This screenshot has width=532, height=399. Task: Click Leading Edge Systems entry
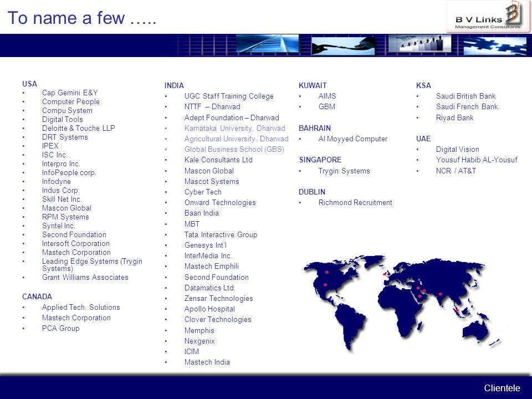click(x=92, y=265)
